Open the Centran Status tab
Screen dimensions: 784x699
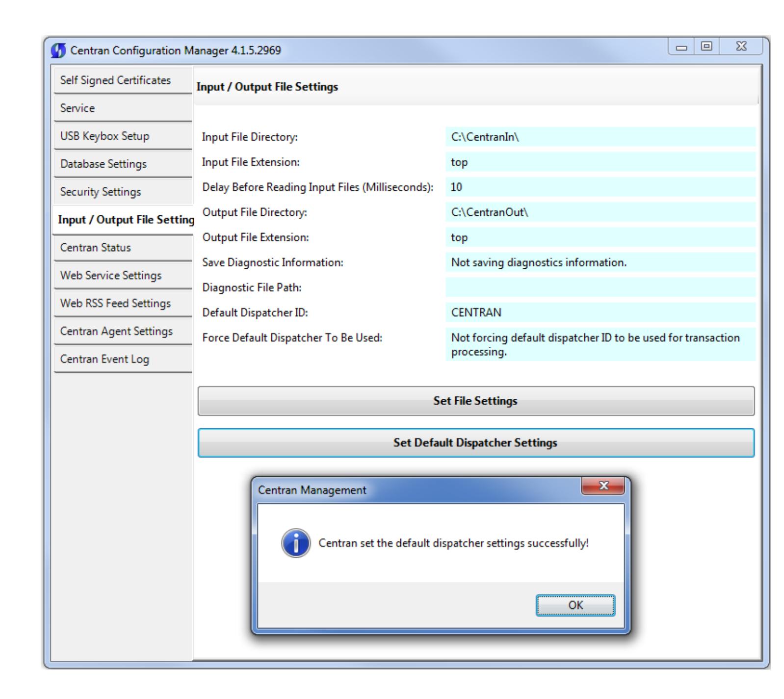pyautogui.click(x=123, y=248)
